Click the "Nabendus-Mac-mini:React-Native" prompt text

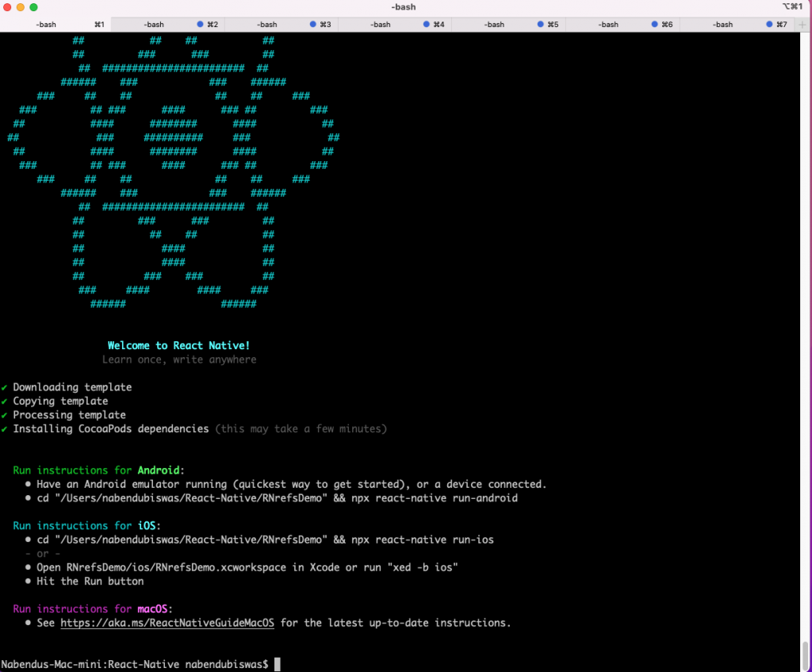click(x=90, y=664)
